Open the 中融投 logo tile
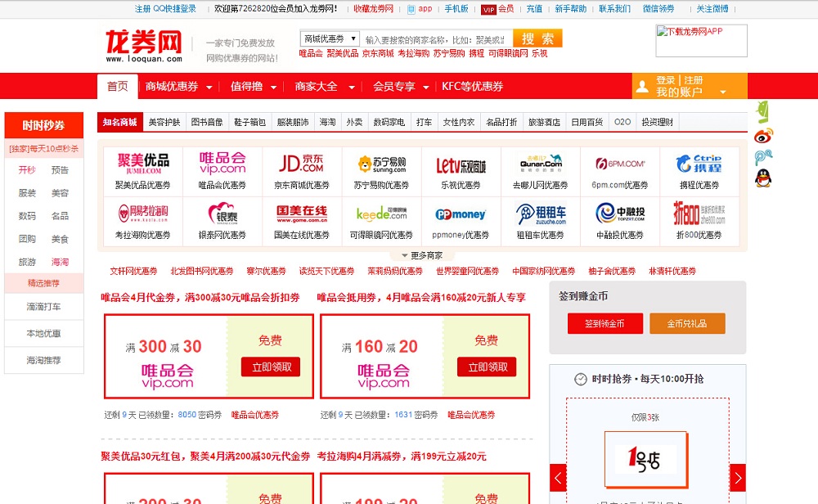This screenshot has height=504, width=818. [x=620, y=213]
